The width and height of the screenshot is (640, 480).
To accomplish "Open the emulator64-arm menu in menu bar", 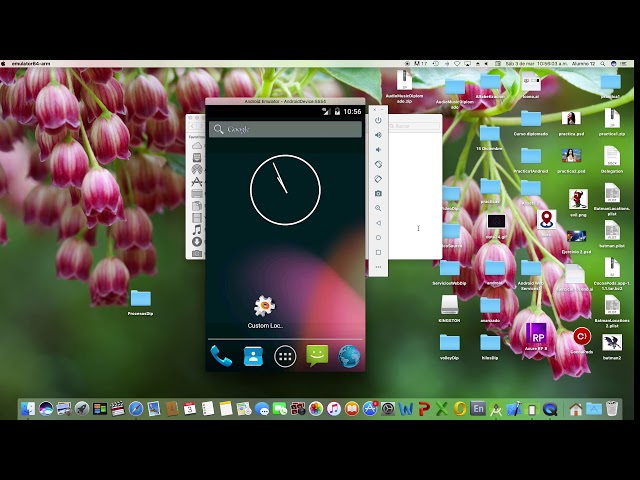I will point(31,64).
